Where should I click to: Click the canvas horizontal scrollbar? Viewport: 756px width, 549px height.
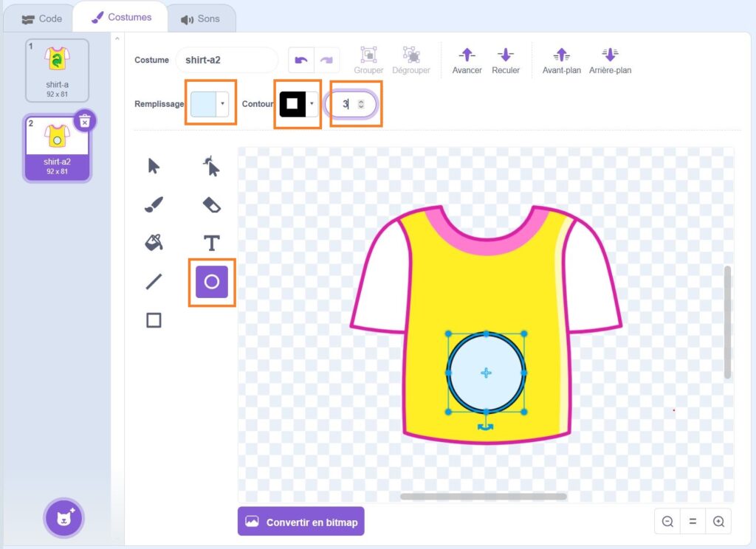click(x=484, y=497)
